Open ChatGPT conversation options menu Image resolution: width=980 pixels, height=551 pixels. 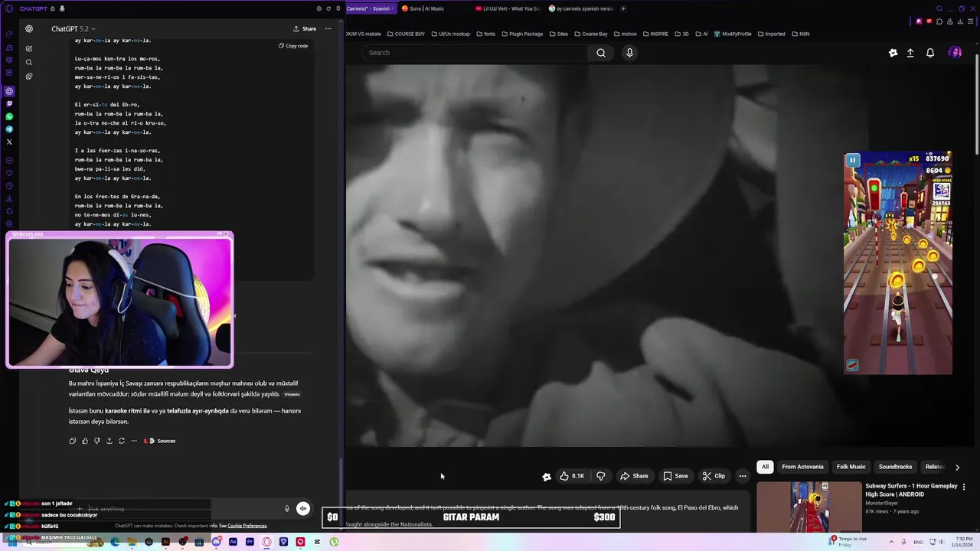pos(328,29)
